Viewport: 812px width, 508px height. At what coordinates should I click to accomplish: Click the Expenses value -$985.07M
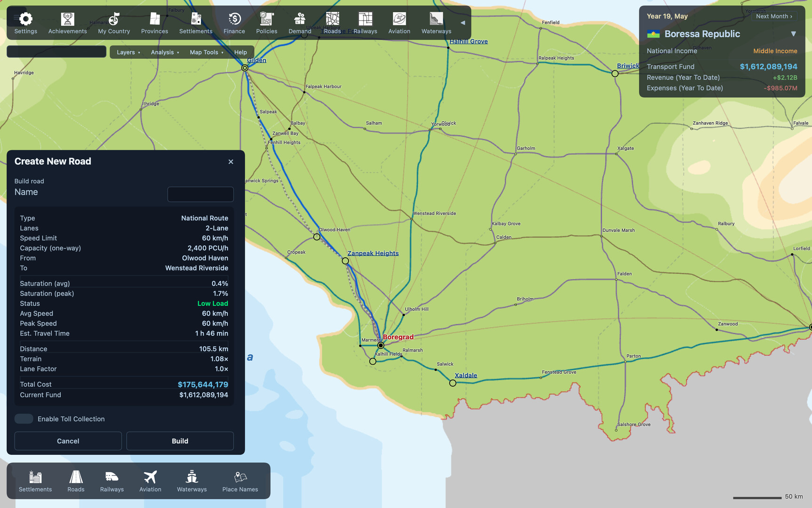[780, 88]
